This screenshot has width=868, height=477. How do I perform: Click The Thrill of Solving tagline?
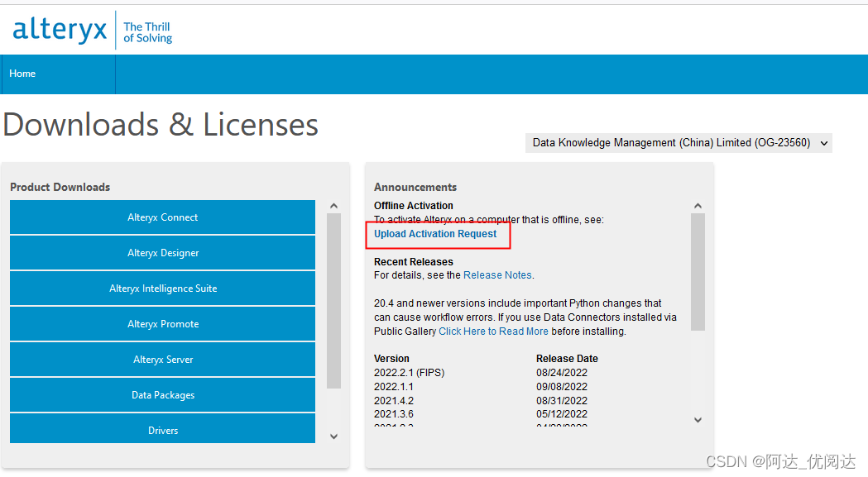click(148, 32)
